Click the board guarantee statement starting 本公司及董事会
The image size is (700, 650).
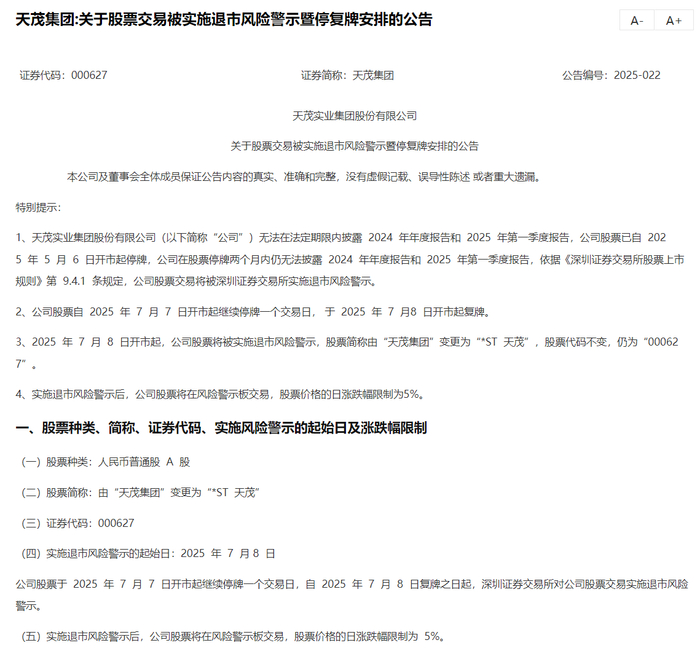coord(304,177)
